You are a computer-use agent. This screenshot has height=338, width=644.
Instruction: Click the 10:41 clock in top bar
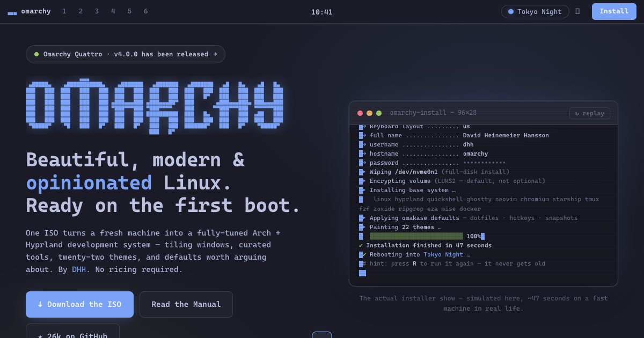[322, 12]
